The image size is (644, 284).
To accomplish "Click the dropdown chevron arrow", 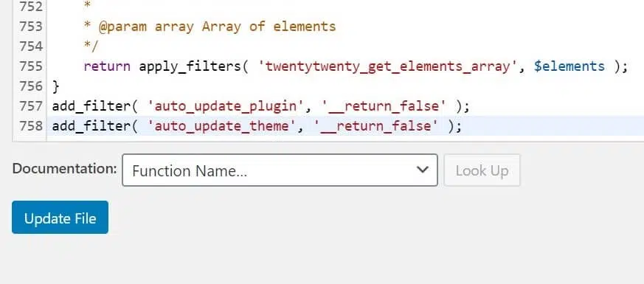I will [422, 170].
